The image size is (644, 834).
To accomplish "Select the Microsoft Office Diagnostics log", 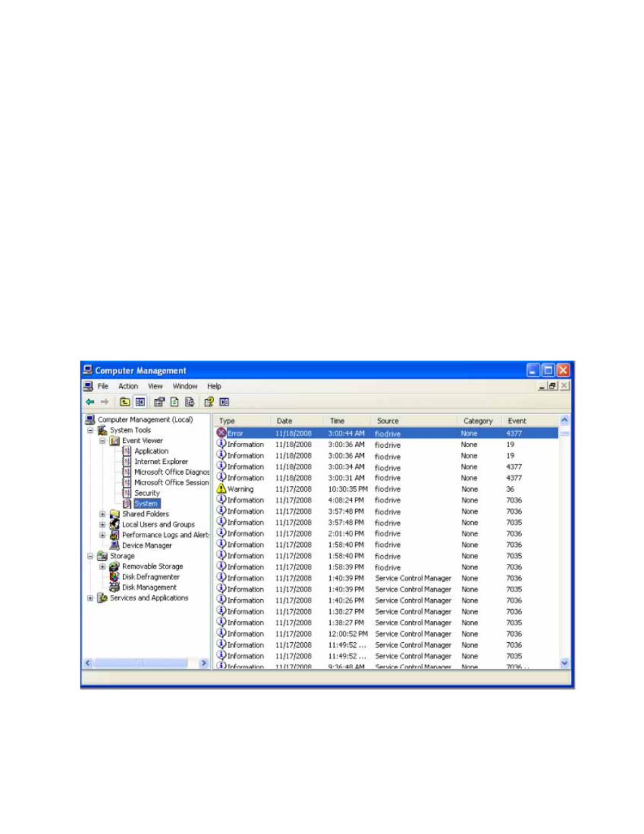I will coord(171,472).
